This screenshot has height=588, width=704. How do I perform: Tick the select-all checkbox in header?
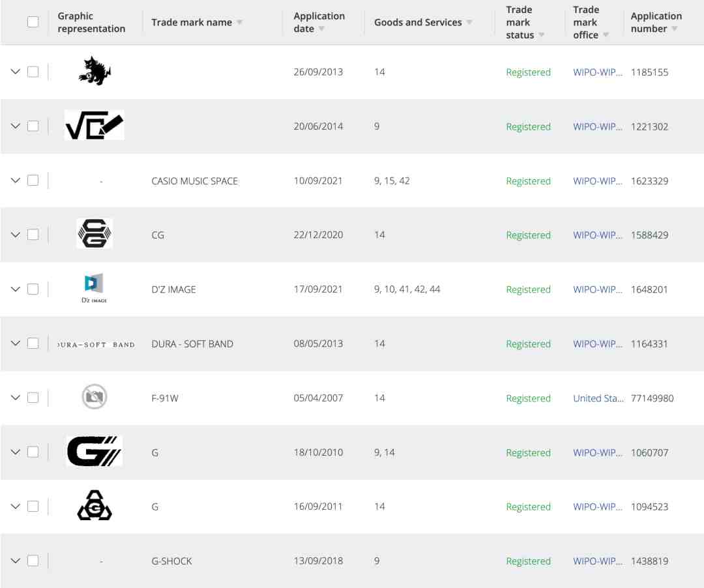click(x=33, y=22)
